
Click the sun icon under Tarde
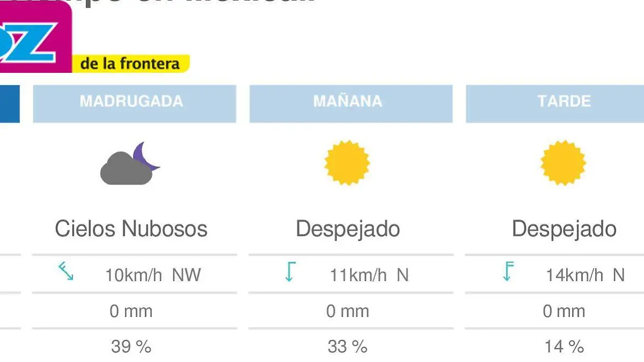562,164
